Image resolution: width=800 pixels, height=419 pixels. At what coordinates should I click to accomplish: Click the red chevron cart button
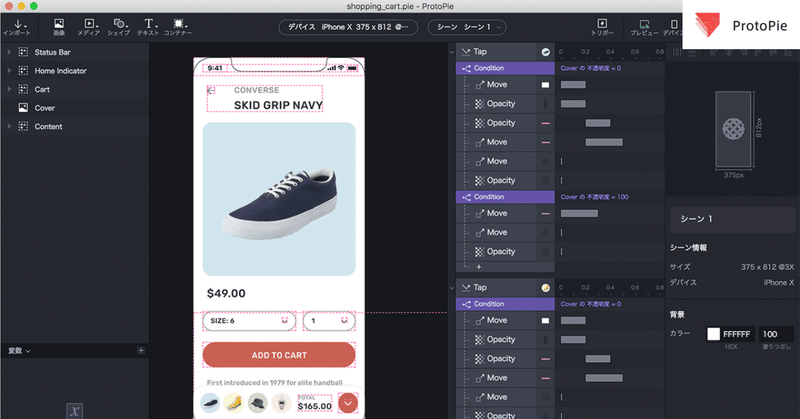(348, 403)
